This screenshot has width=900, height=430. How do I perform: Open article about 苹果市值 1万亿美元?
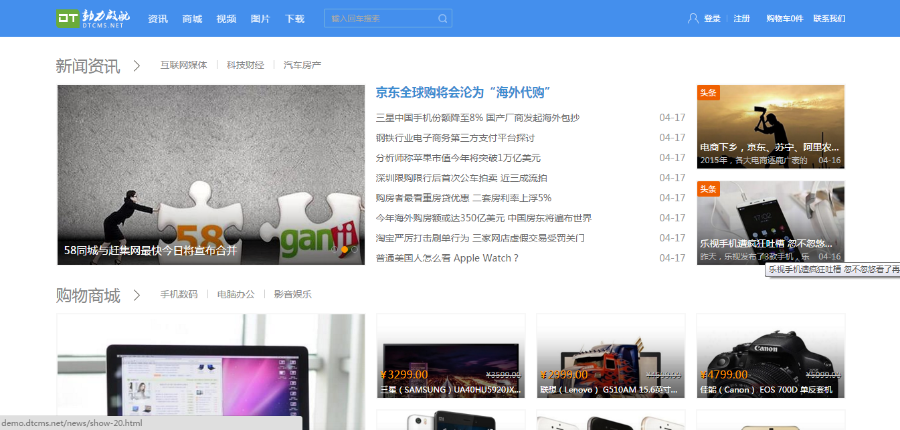point(458,158)
